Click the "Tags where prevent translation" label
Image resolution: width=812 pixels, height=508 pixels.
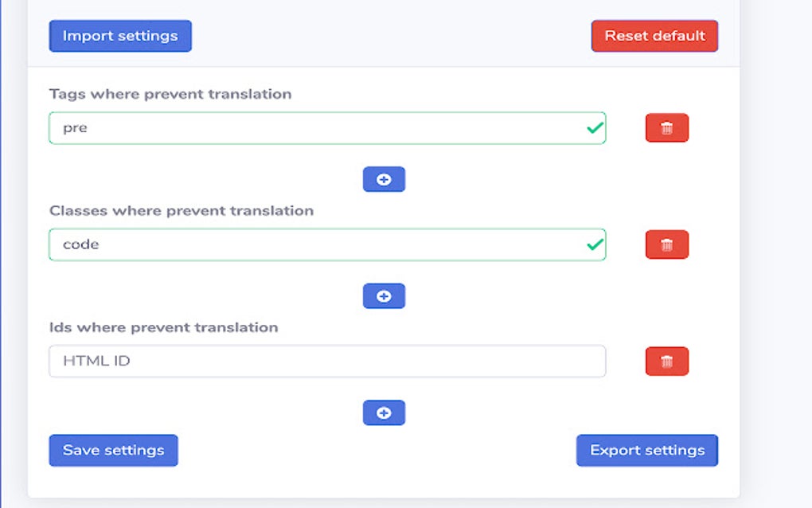[x=171, y=93]
